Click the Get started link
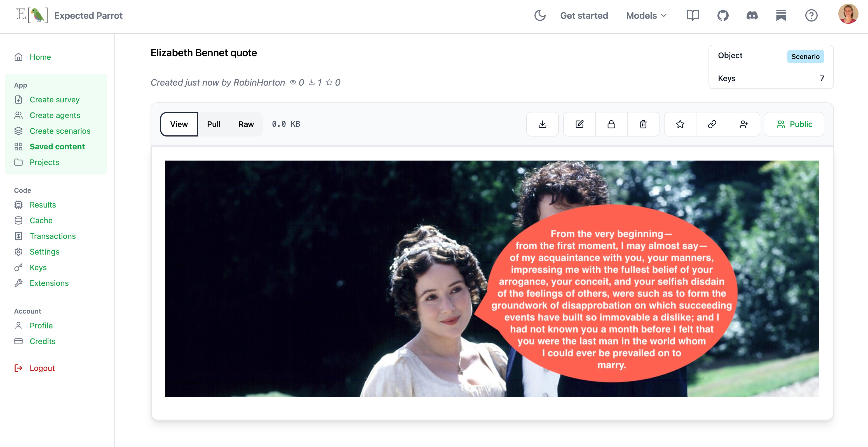868x447 pixels. pos(584,15)
